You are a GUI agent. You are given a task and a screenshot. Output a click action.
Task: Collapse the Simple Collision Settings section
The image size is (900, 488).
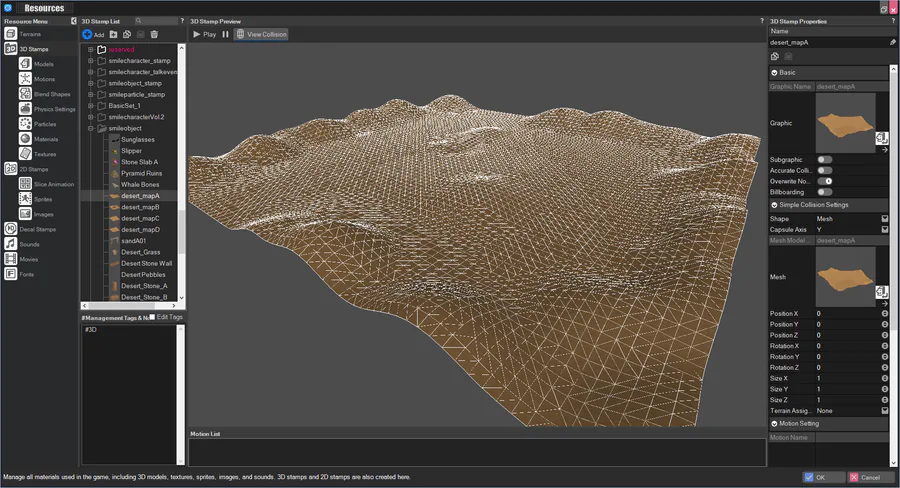point(774,205)
